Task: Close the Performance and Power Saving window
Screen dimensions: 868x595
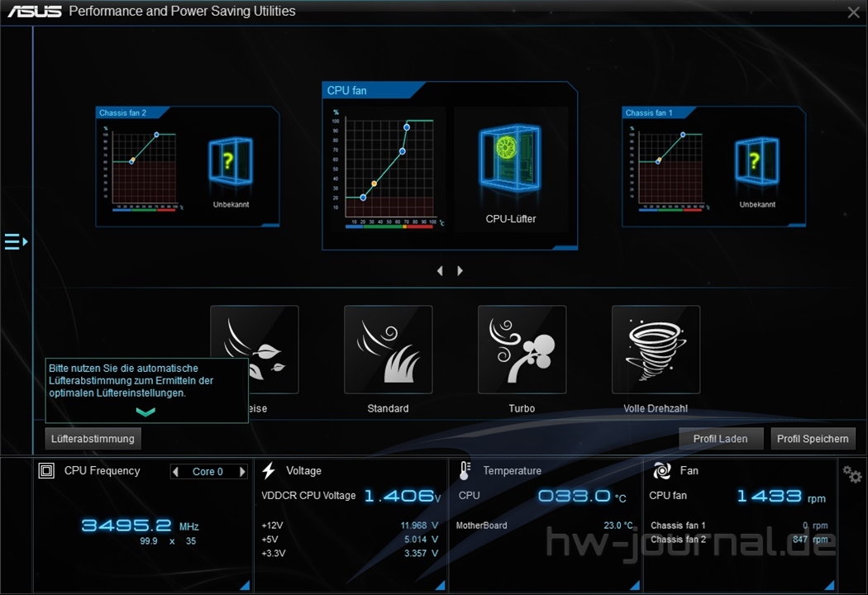Action: [x=854, y=12]
